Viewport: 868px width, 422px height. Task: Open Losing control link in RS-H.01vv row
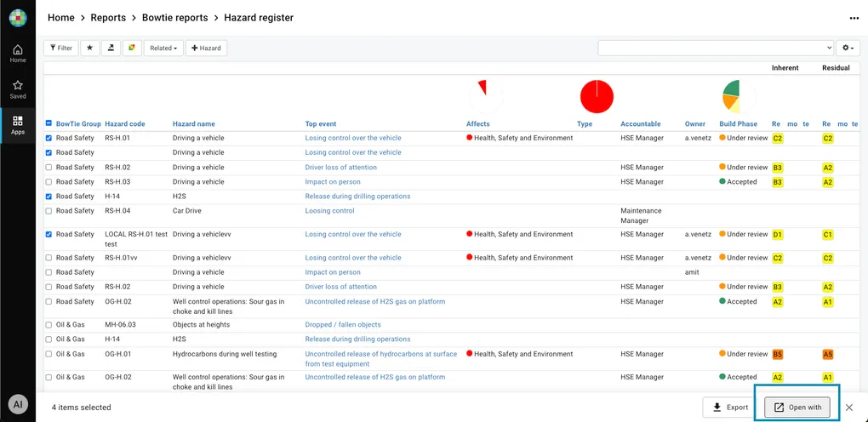pyautogui.click(x=353, y=258)
